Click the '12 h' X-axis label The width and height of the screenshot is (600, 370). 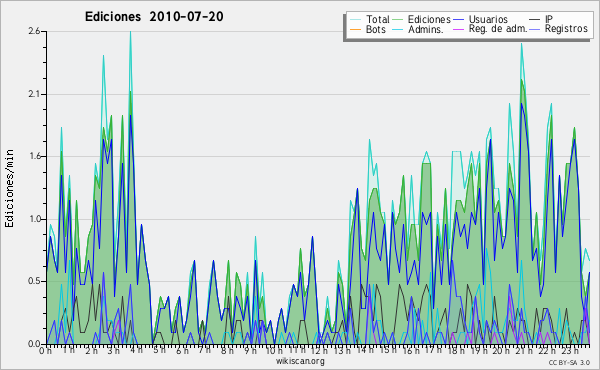319,350
